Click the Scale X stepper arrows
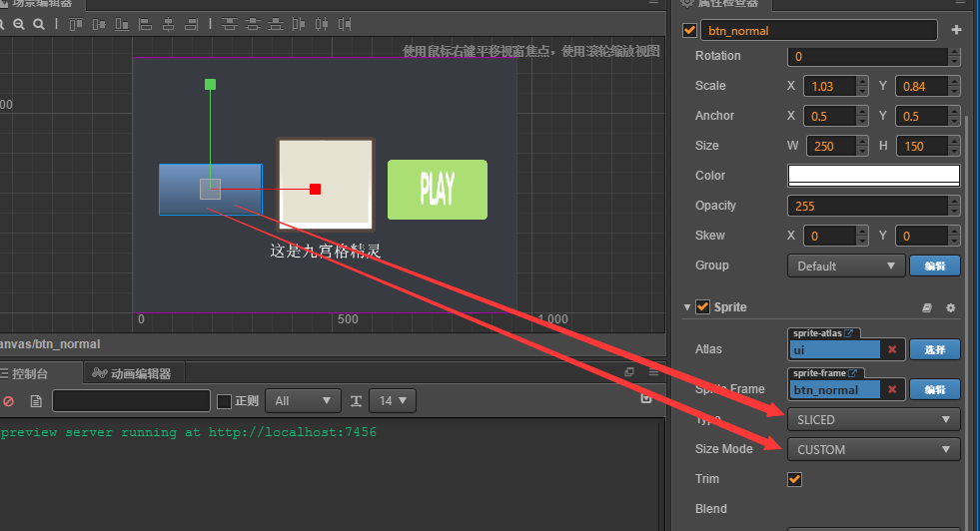The width and height of the screenshot is (980, 531). (862, 86)
